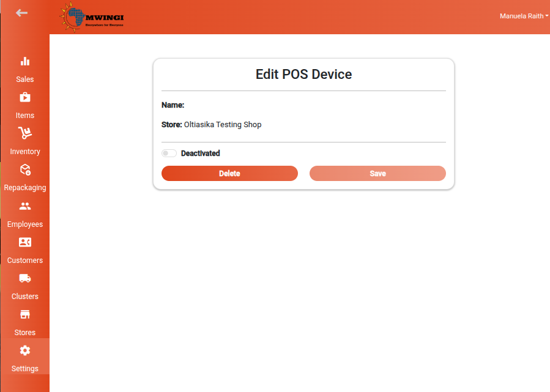The width and height of the screenshot is (550, 392).
Task: Click the Deactivated label text
Action: 200,153
